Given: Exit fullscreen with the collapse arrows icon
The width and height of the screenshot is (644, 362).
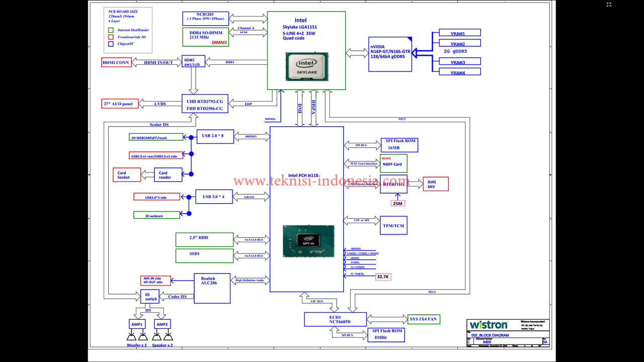Looking at the screenshot, I should click(609, 4).
